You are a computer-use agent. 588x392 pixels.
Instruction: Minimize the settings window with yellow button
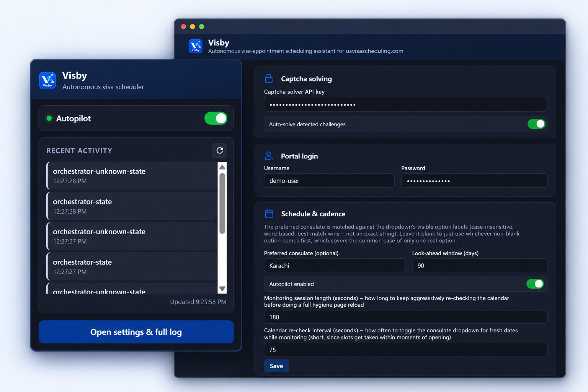click(x=193, y=26)
